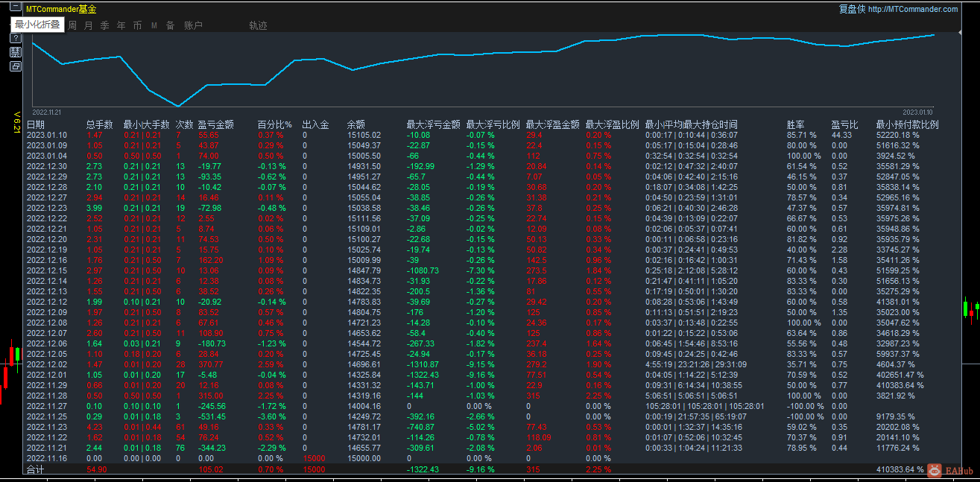980x482 pixels.
Task: Switch to the 季 (quarter) tab
Action: point(104,25)
